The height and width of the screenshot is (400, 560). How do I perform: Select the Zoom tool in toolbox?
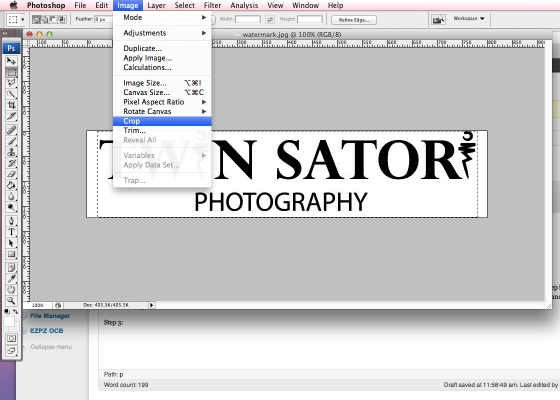11,301
